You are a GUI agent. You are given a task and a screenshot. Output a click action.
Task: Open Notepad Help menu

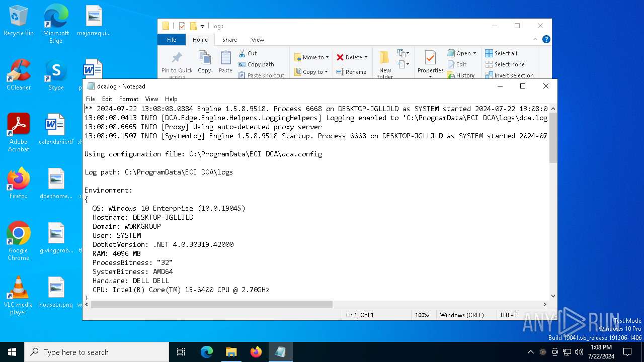click(171, 99)
